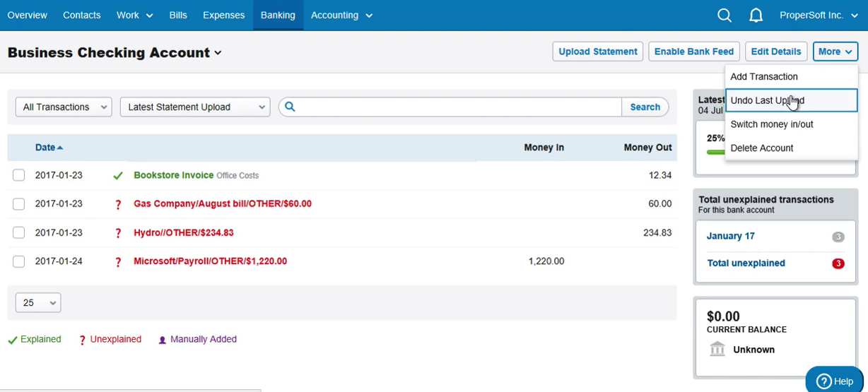This screenshot has width=868, height=392.
Task: Click the green 25% progress bar
Action: pyautogui.click(x=715, y=152)
